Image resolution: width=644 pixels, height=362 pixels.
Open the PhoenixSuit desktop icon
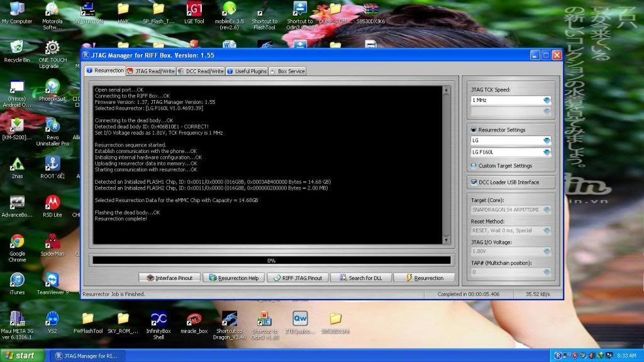(52, 90)
